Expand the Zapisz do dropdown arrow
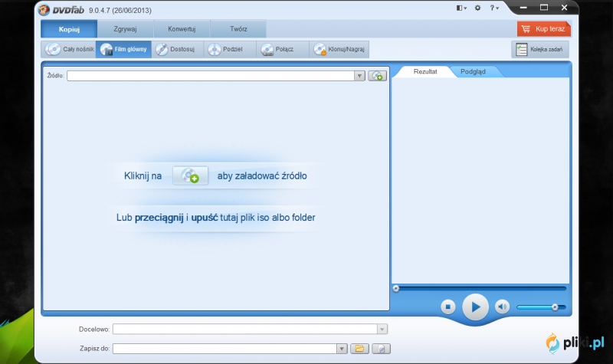The width and height of the screenshot is (613, 364). [342, 349]
